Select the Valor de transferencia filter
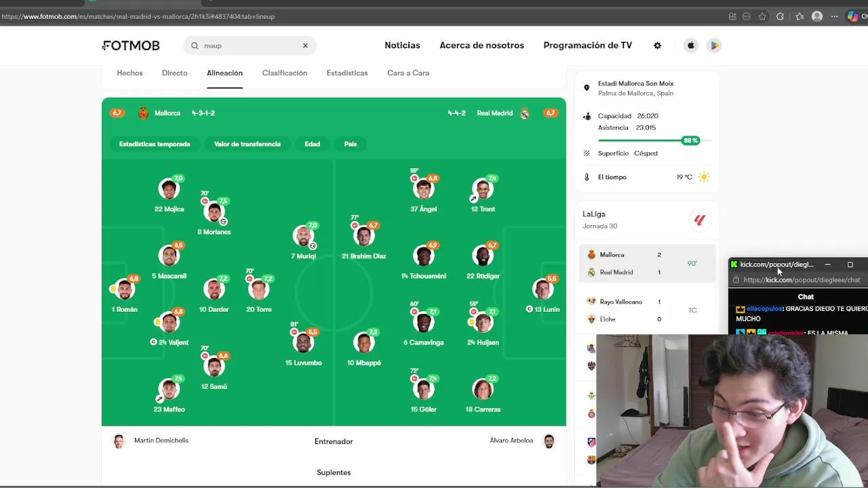This screenshot has width=868, height=488. click(x=248, y=144)
